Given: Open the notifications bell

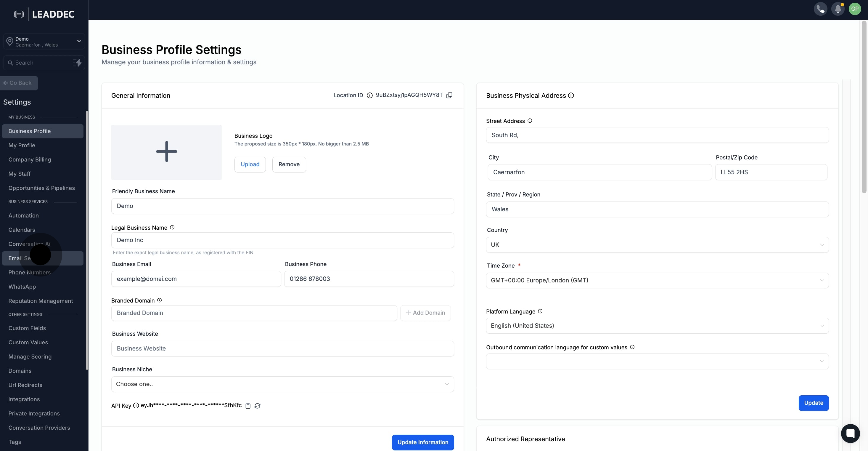Looking at the screenshot, I should coord(838,9).
